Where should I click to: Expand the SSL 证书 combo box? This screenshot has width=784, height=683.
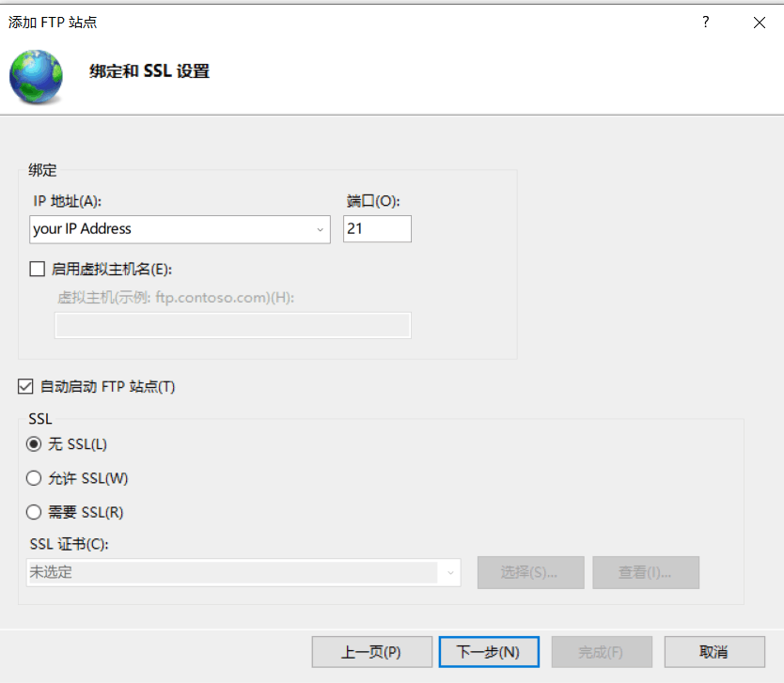[449, 572]
